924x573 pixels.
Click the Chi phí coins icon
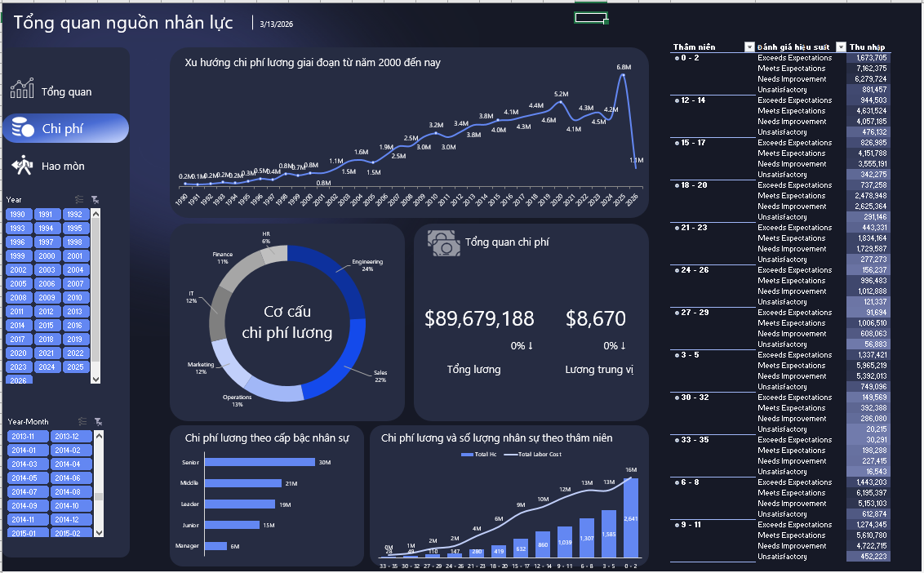[x=22, y=127]
